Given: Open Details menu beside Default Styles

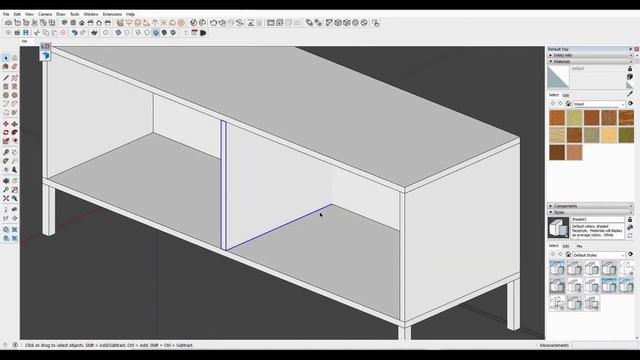Looking at the screenshot, I should [x=630, y=254].
